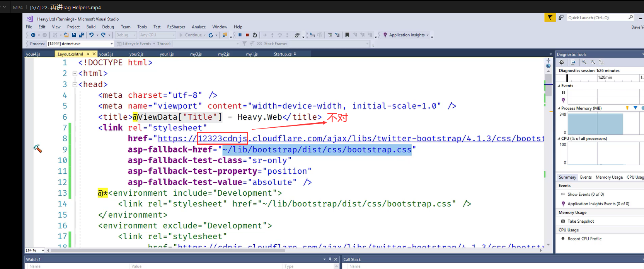Viewport: 644px width, 269px height.
Task: Click the editor split window handle
Action: (548, 60)
